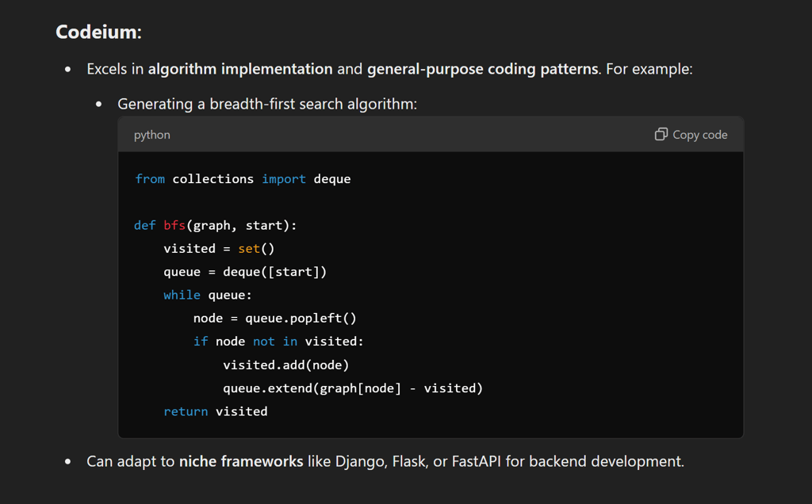Click the line 'from collections import deque'
The width and height of the screenshot is (812, 504).
243,179
